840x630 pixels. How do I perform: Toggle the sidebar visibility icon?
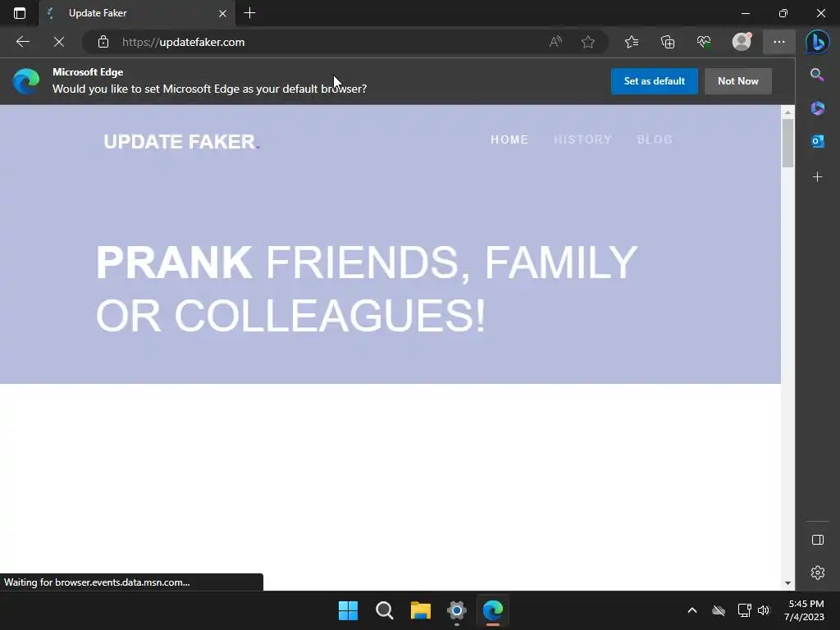click(x=818, y=540)
